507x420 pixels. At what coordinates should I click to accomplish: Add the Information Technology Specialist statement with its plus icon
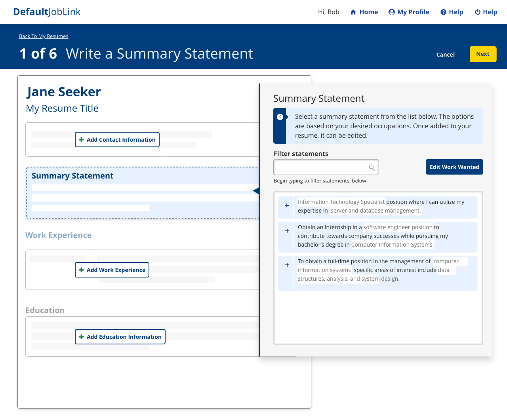(286, 205)
